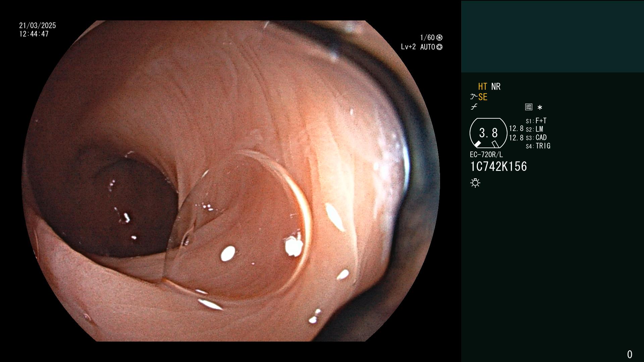
Task: Click the scope model EC-720R/L
Action: tap(486, 155)
